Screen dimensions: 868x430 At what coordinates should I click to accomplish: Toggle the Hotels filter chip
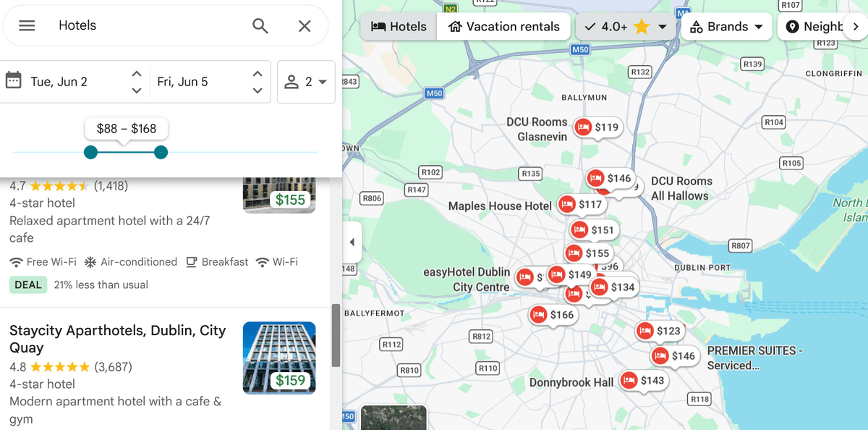pos(399,27)
